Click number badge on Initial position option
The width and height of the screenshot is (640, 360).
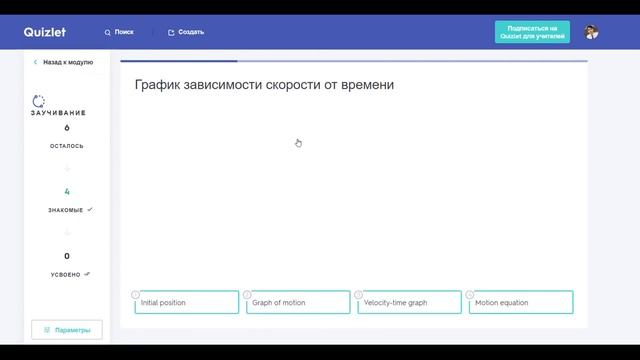136,294
